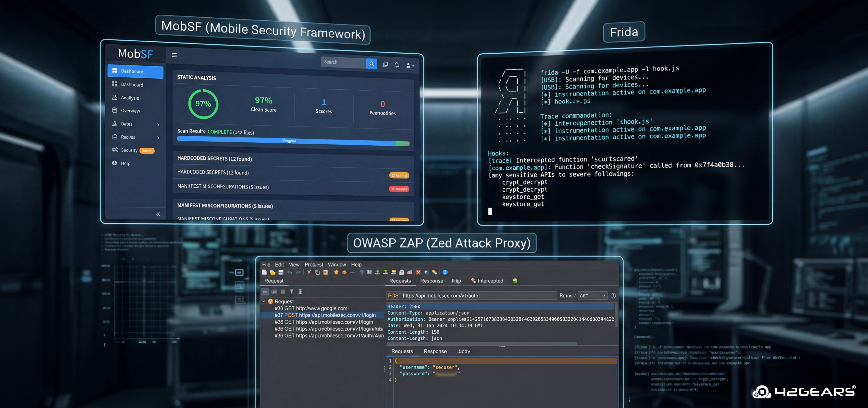Click the save icon in ZAP toolbar
868x408 pixels.
(281, 272)
